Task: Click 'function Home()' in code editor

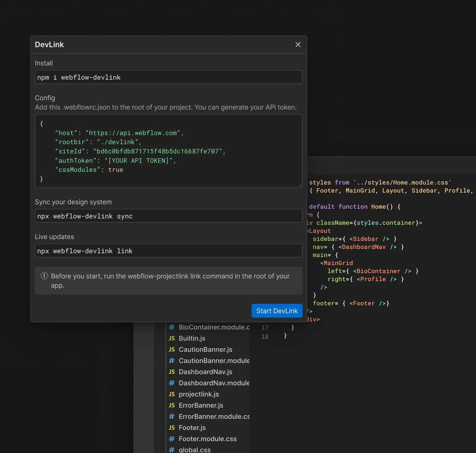Action: click(365, 207)
